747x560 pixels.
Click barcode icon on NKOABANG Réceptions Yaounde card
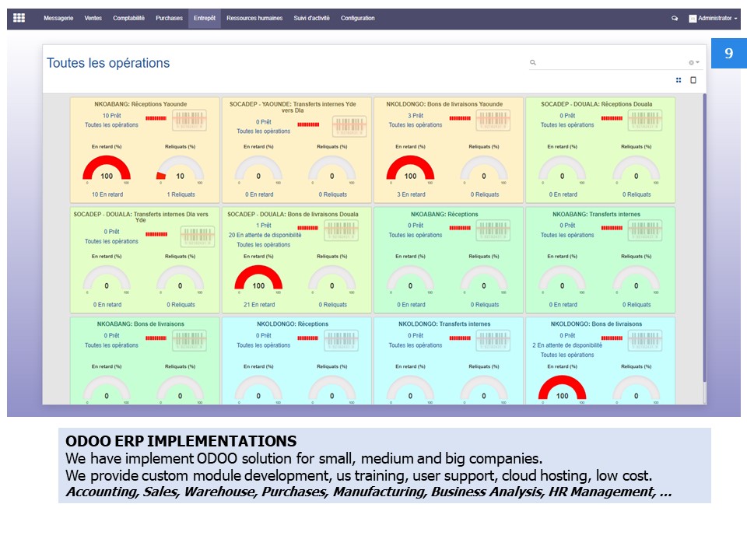[x=189, y=120]
